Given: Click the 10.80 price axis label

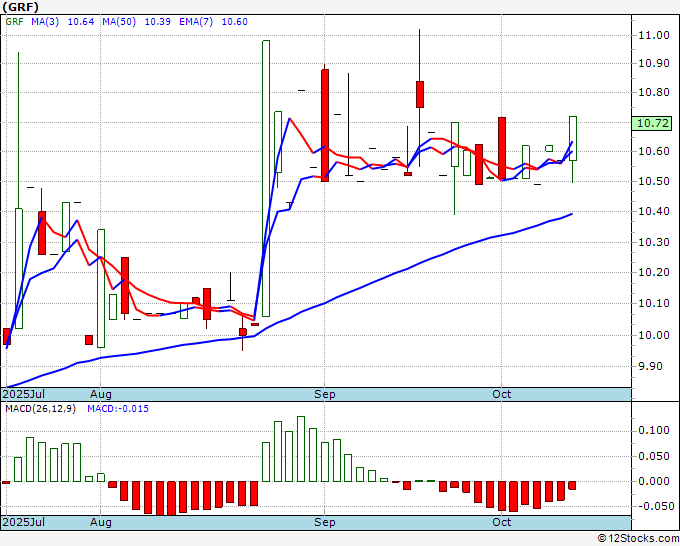Looking at the screenshot, I should [654, 92].
